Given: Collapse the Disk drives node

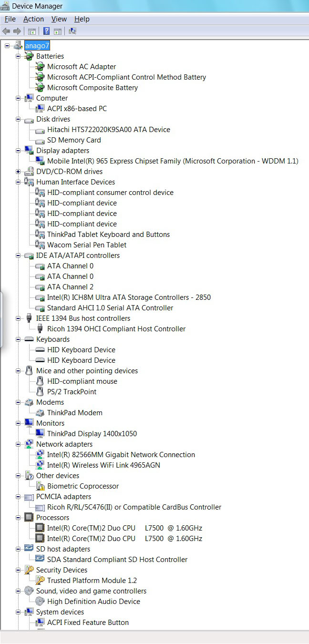Looking at the screenshot, I should point(18,119).
